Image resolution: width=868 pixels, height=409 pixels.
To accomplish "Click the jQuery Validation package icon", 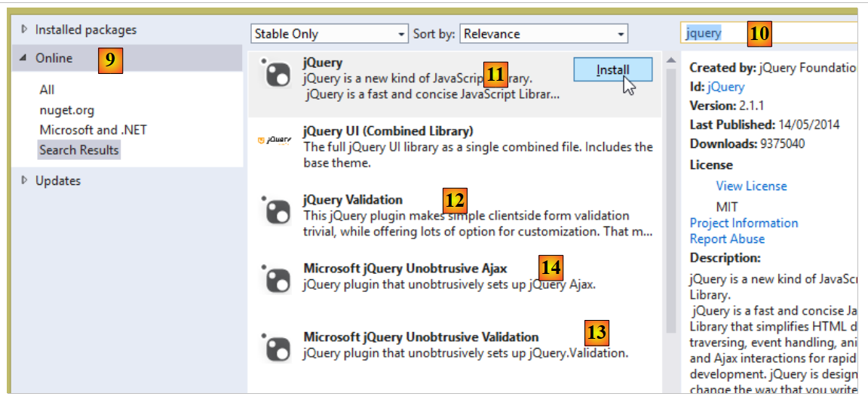I will point(275,211).
